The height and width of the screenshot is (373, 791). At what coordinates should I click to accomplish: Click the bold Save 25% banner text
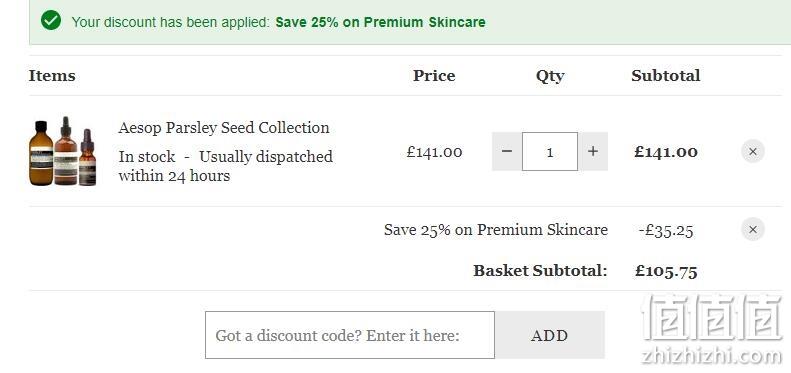coord(380,22)
